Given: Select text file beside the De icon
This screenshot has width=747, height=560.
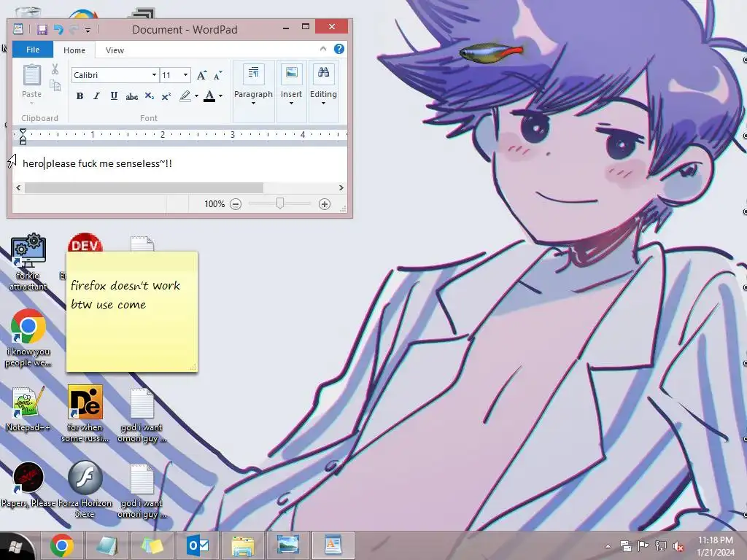Looking at the screenshot, I should (x=142, y=414).
